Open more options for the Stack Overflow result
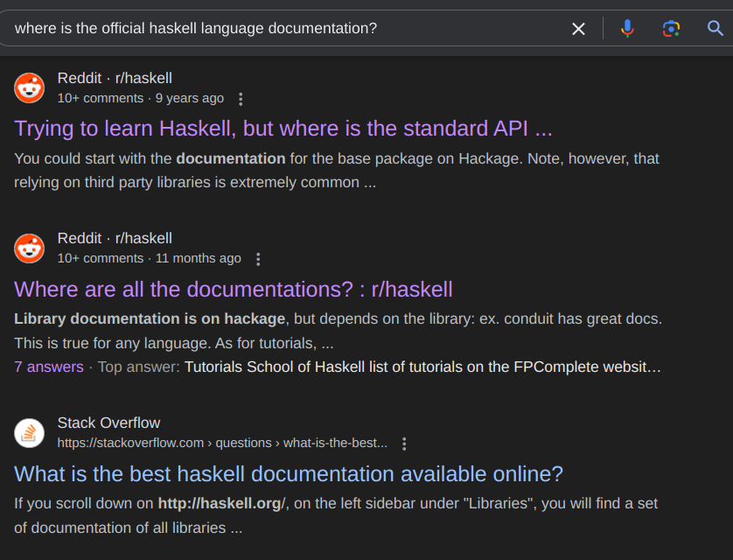The image size is (733, 560). pyautogui.click(x=404, y=444)
